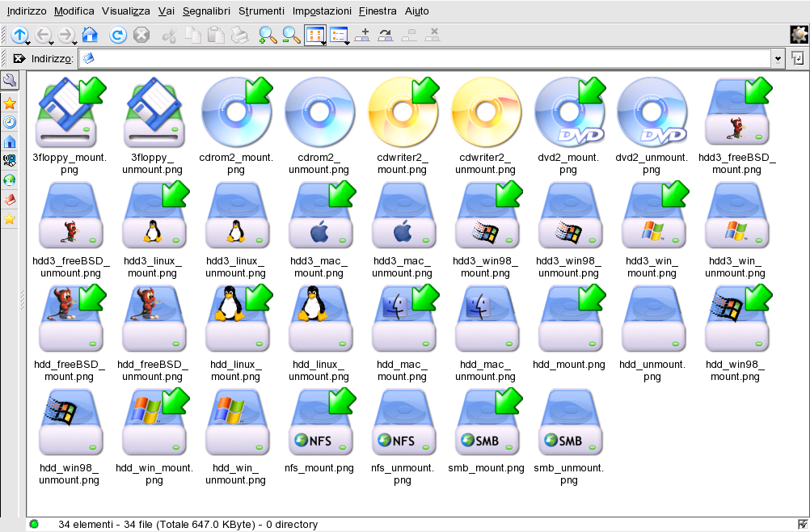Select hdd_win_mount.png file
The height and width of the screenshot is (532, 810).
[154, 437]
